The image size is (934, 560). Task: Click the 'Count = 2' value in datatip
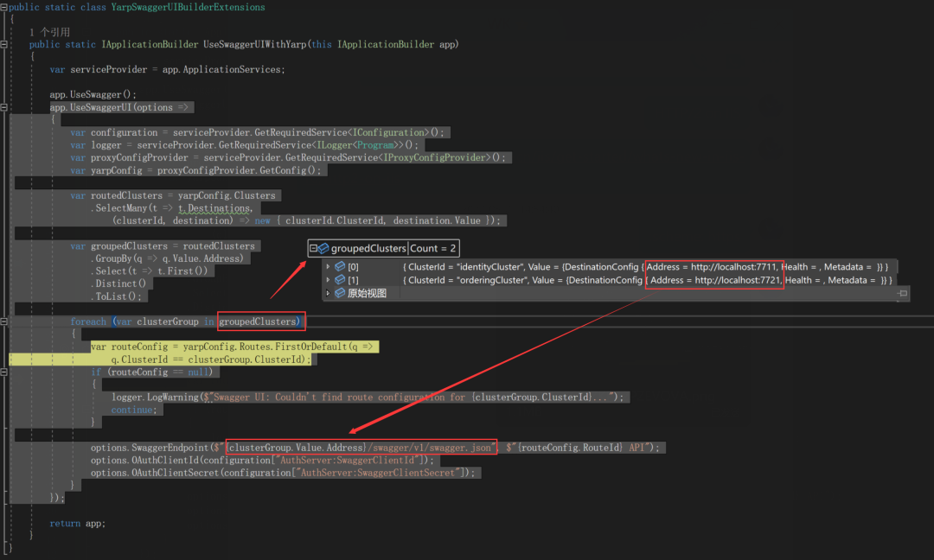click(434, 248)
